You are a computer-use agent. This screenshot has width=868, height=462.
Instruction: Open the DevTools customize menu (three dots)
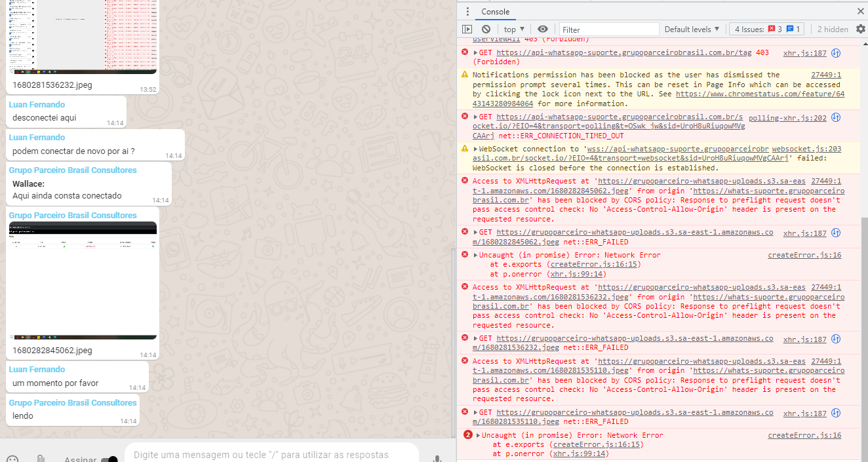468,11
